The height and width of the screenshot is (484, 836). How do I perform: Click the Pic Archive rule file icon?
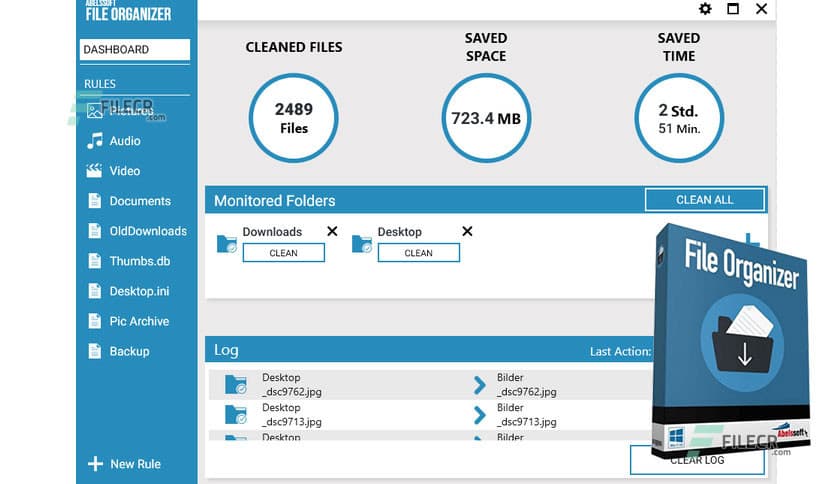94,321
